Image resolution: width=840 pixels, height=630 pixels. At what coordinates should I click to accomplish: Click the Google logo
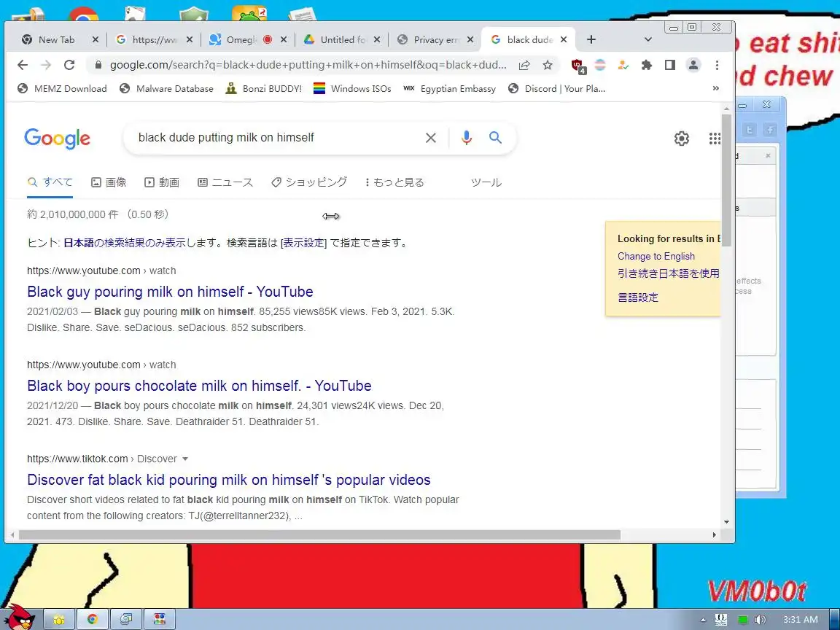(58, 139)
